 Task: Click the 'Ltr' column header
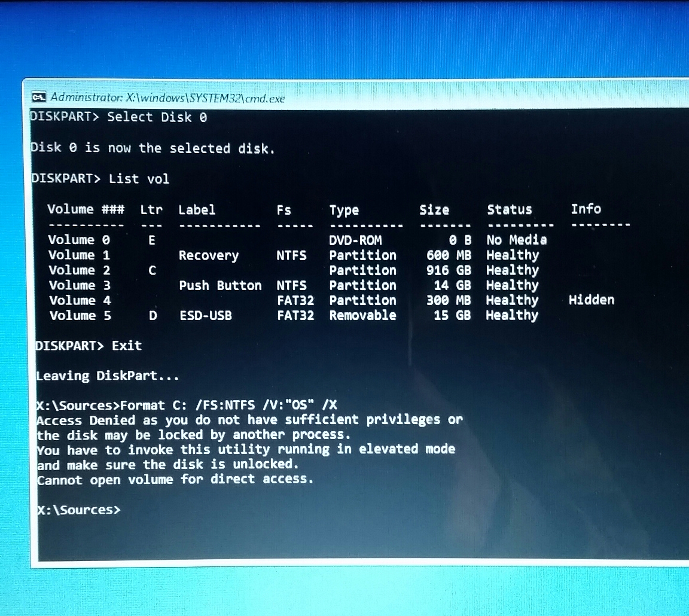(x=151, y=209)
